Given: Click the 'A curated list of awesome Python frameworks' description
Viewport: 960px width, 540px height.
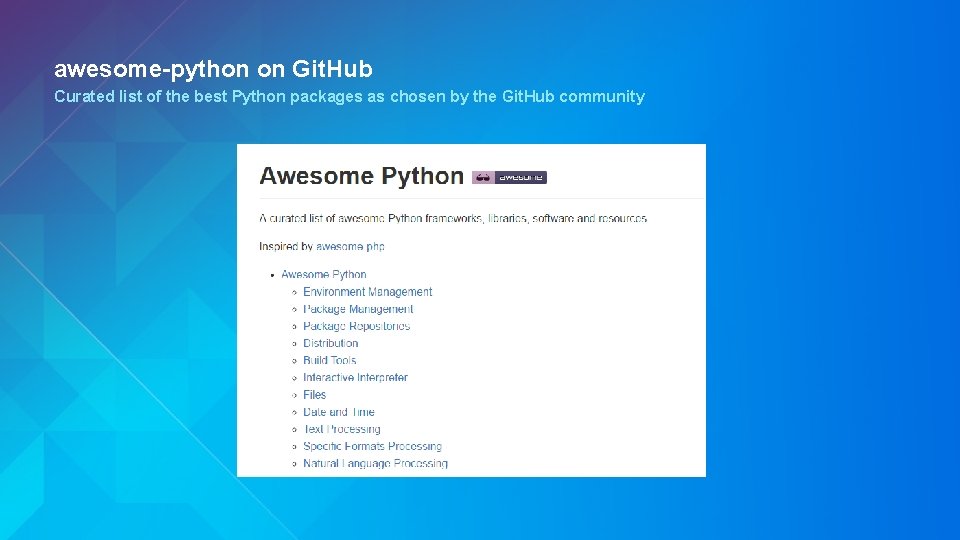Looking at the screenshot, I should [453, 218].
